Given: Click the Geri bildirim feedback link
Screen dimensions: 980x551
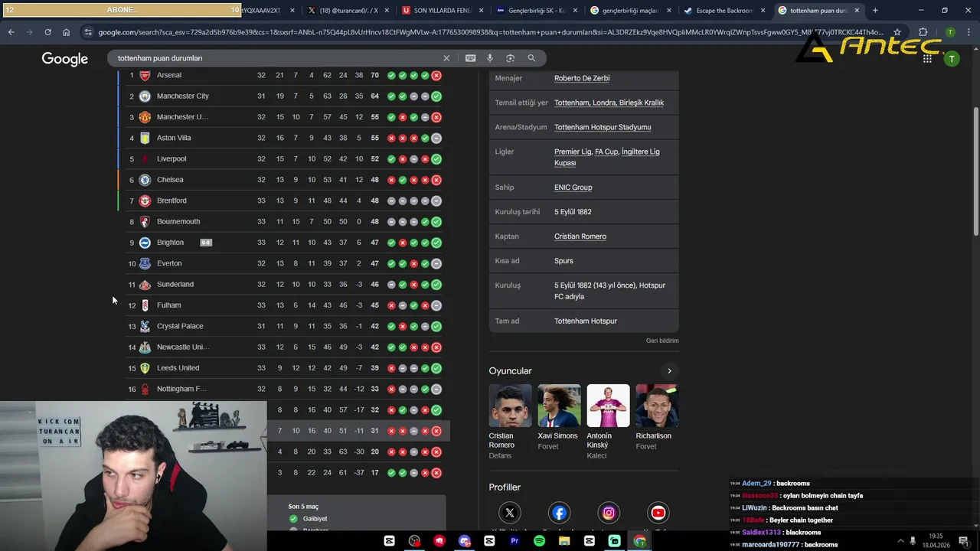Looking at the screenshot, I should click(662, 341).
